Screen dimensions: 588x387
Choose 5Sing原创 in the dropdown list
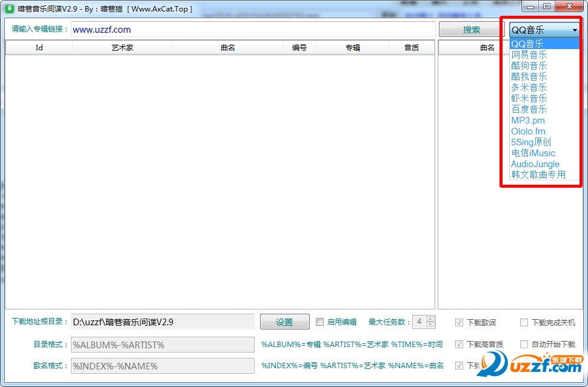point(544,142)
